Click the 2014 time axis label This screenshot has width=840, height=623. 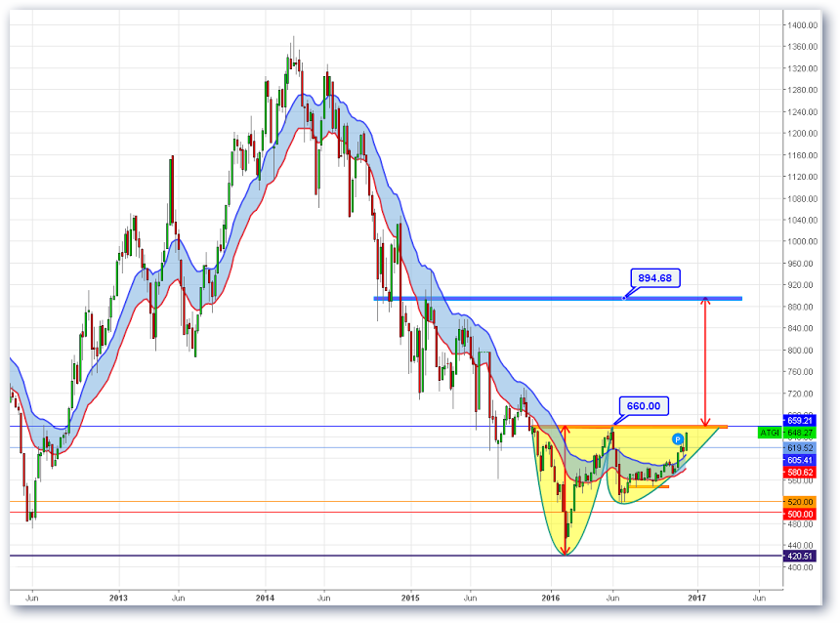pyautogui.click(x=265, y=598)
